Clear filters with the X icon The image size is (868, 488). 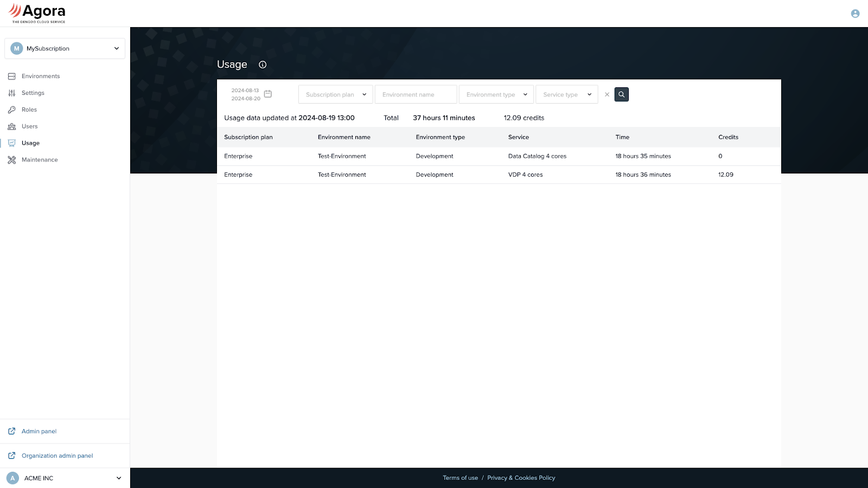pos(607,94)
